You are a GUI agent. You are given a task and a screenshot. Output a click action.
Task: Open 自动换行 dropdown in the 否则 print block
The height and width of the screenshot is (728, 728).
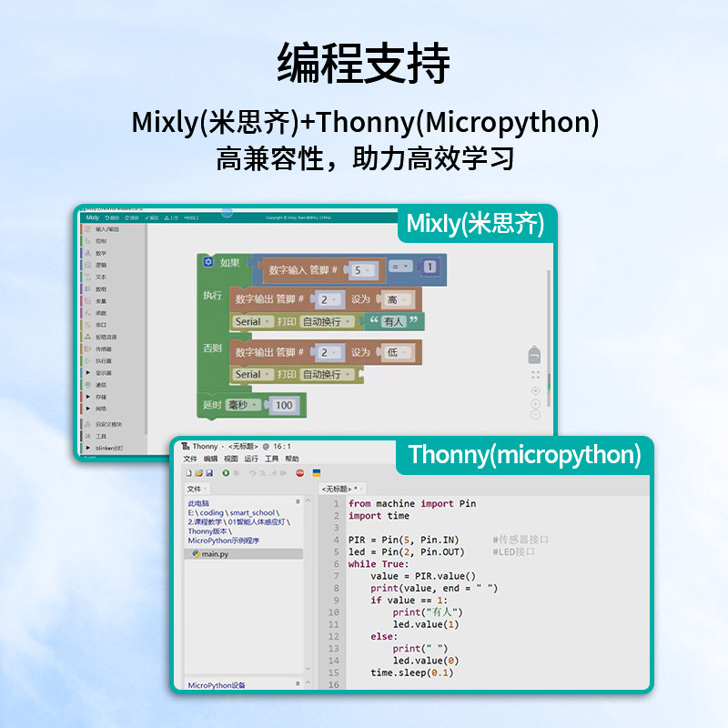pos(327,374)
